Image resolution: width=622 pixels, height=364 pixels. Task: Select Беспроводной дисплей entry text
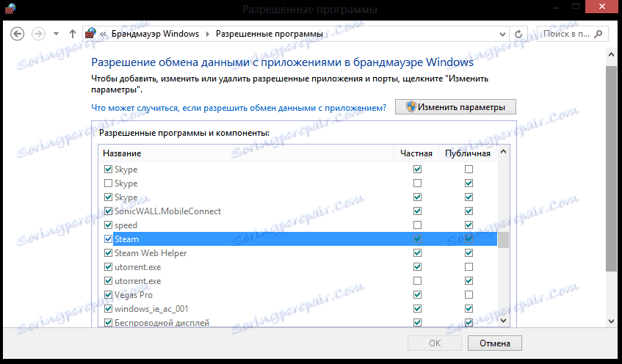tap(162, 323)
